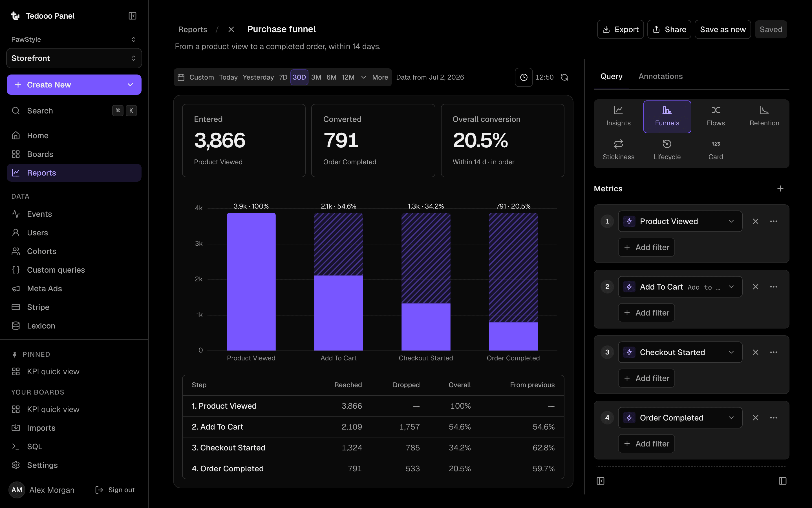Toggle the side panel layout icon at query panel bottom-right

(782, 481)
